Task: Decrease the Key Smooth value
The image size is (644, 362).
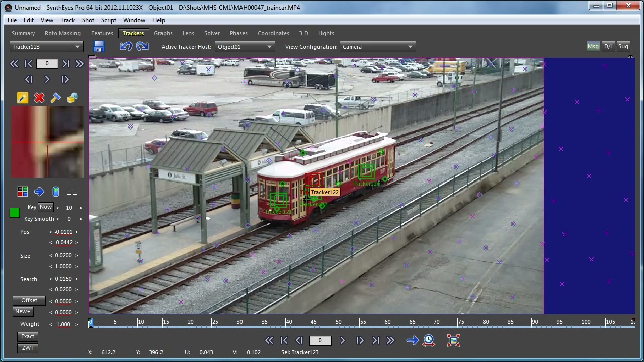Action: pos(57,219)
